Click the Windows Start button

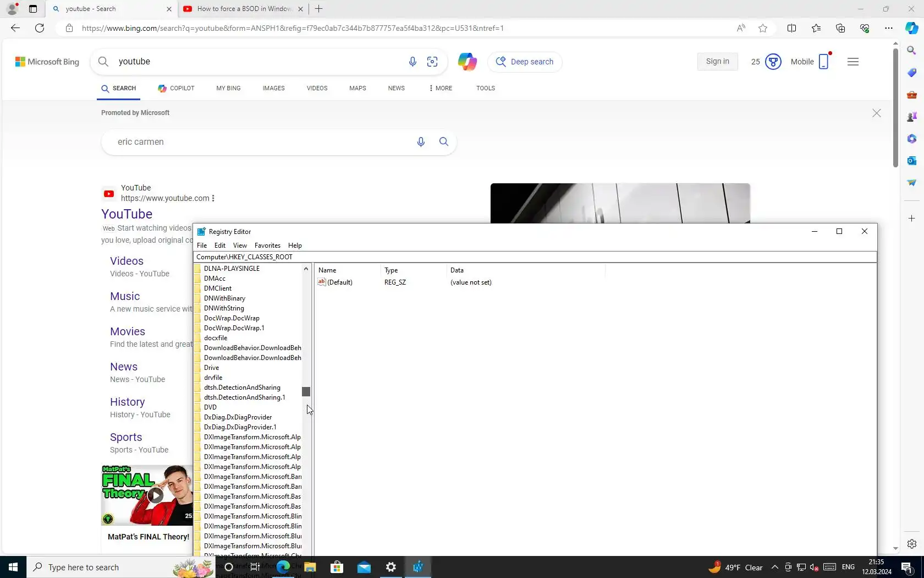coord(13,567)
